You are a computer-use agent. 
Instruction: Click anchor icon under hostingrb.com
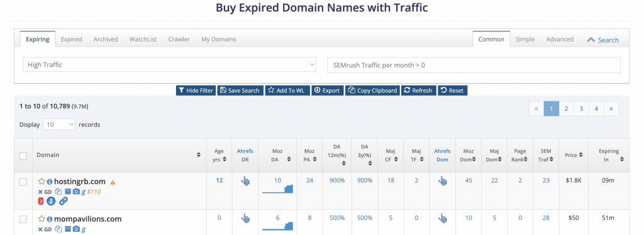pos(50,201)
